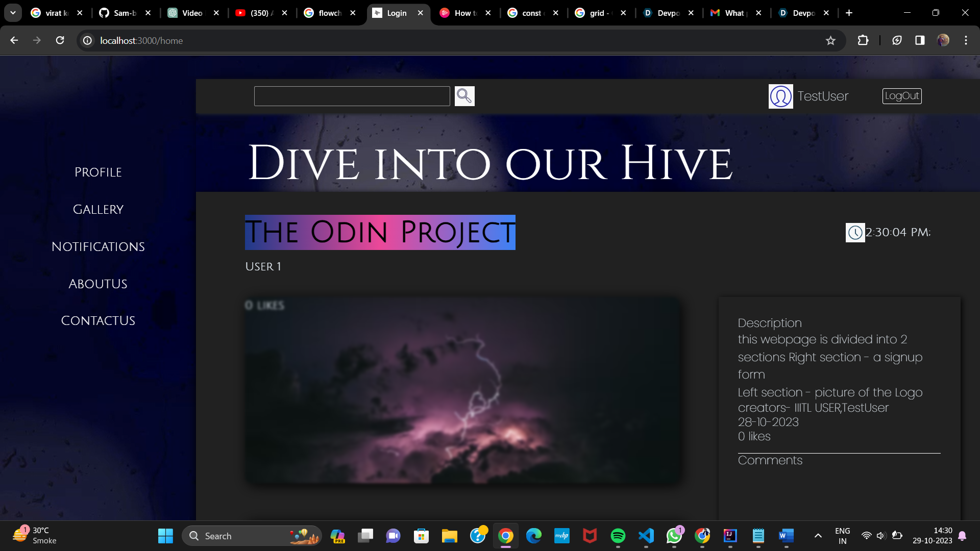The width and height of the screenshot is (980, 551).
Task: Open Visual Studio Code from the taskbar
Action: click(646, 536)
